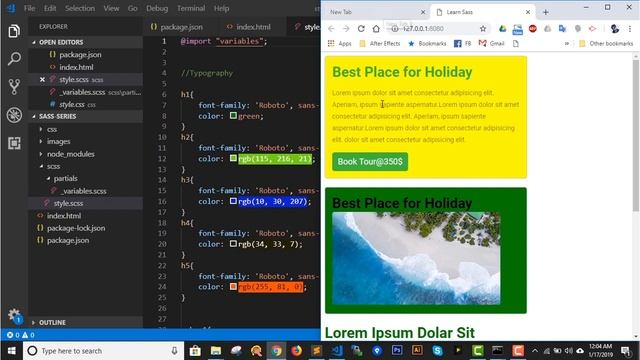
Task: Open the FB bookmark
Action: pos(462,44)
